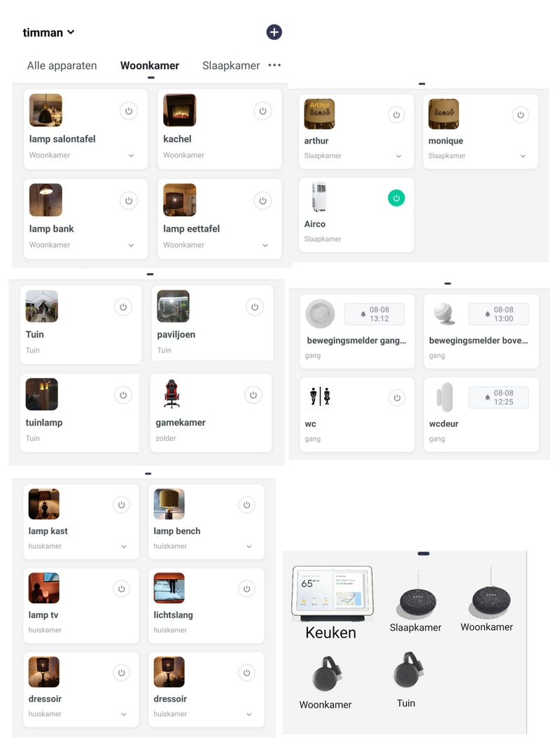Turn off the Airco green power button
This screenshot has height=751, width=560.
[x=396, y=198]
